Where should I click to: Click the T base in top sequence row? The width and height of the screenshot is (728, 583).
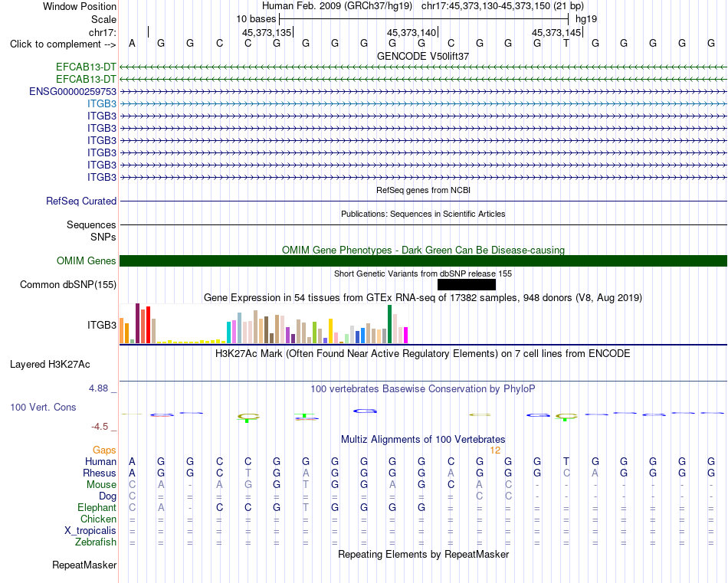[566, 44]
